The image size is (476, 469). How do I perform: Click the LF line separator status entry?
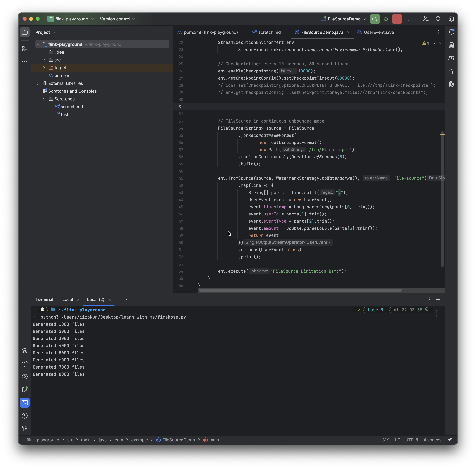(x=397, y=440)
